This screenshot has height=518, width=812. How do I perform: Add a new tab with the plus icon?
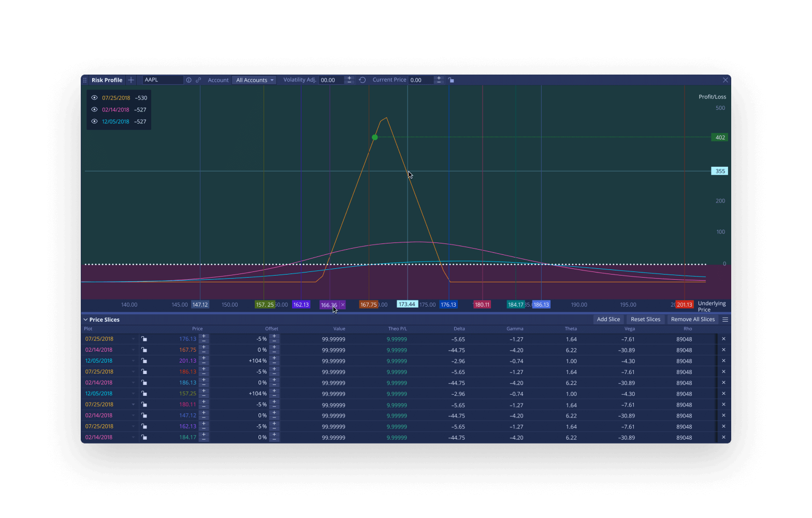click(131, 80)
